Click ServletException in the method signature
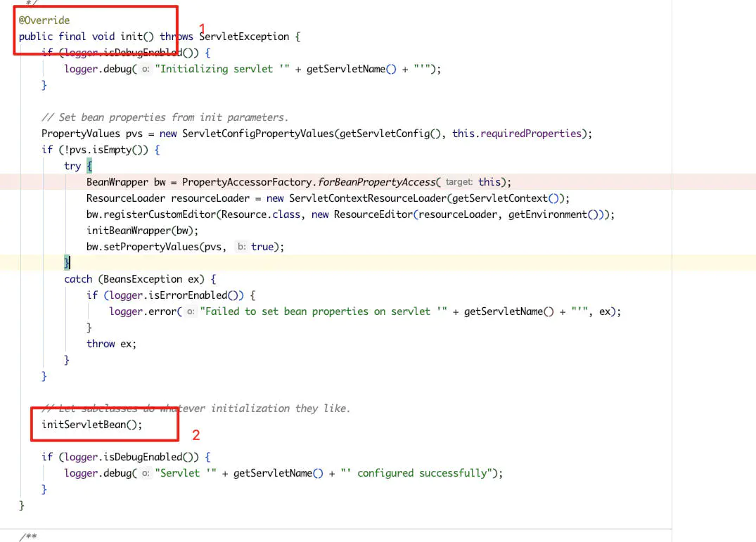 (x=245, y=36)
